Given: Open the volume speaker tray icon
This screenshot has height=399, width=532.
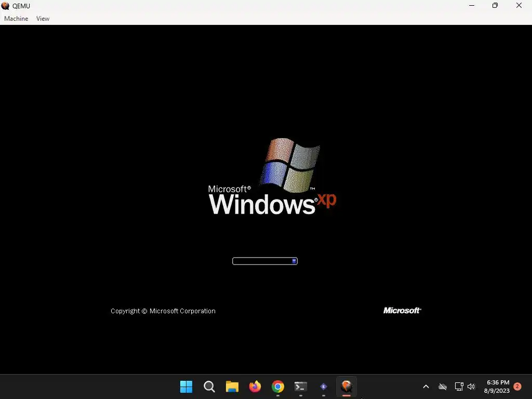Looking at the screenshot, I should tap(471, 387).
